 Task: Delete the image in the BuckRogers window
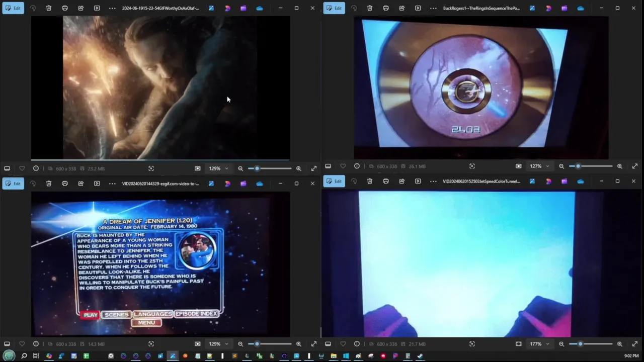point(370,8)
